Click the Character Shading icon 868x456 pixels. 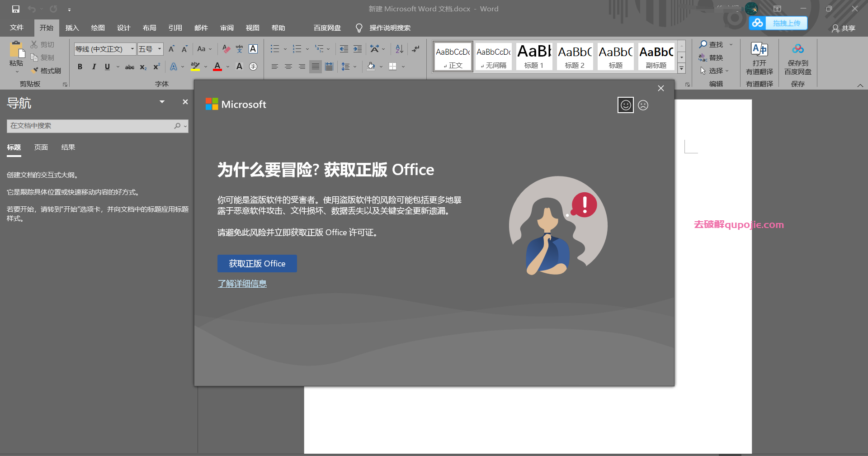[x=240, y=66]
